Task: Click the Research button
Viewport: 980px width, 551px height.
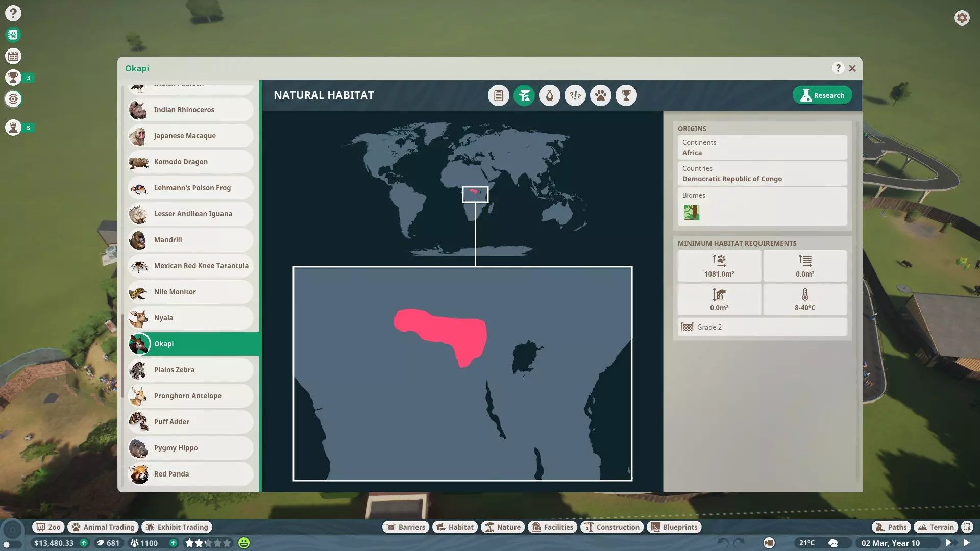Action: 822,95
